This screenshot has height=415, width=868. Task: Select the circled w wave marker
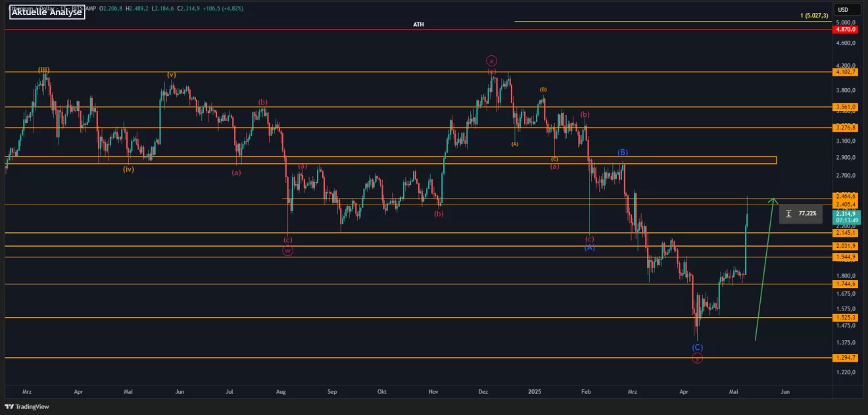(x=287, y=251)
